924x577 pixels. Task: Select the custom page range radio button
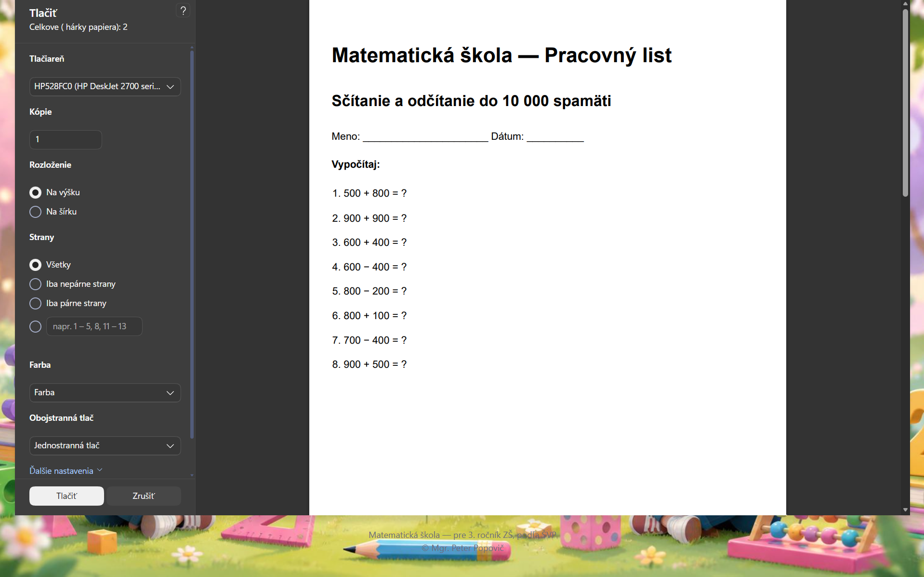point(35,326)
